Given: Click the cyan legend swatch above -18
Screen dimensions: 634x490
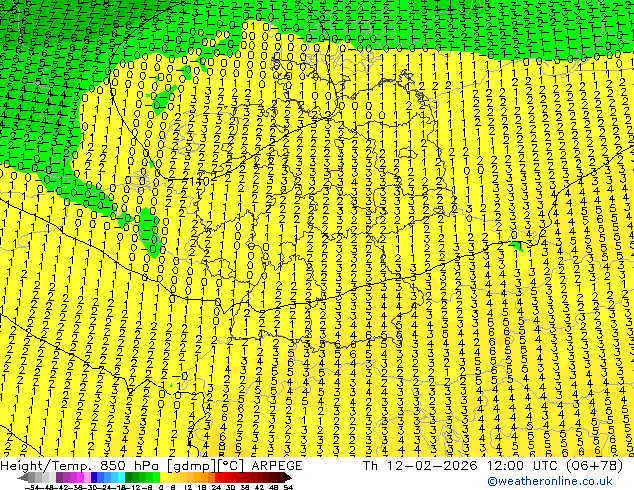Looking at the screenshot, I should click(x=121, y=478).
